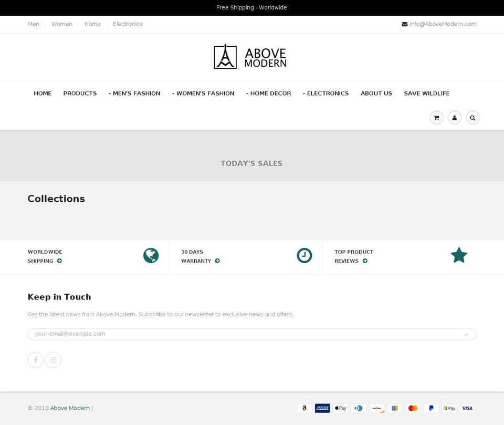Click the PayPal payment icon
This screenshot has width=504, height=425.
pos(431,408)
